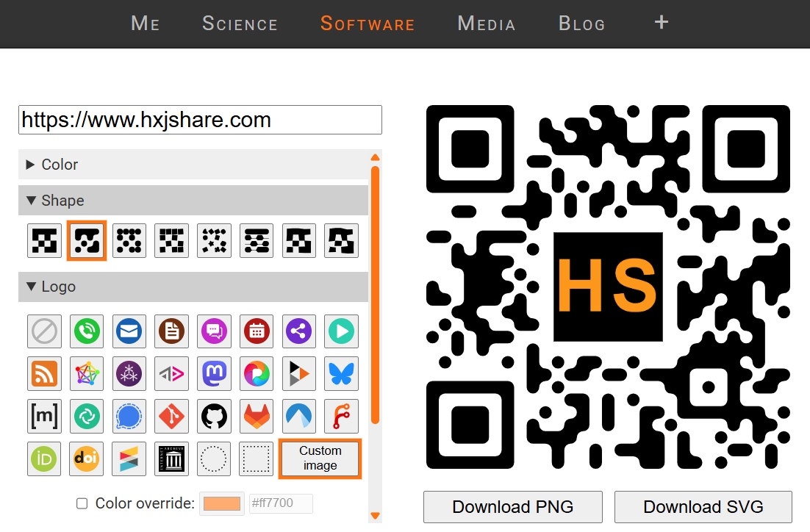Pick the mixed stars-and-shapes QR style
810x532 pixels.
(x=215, y=241)
